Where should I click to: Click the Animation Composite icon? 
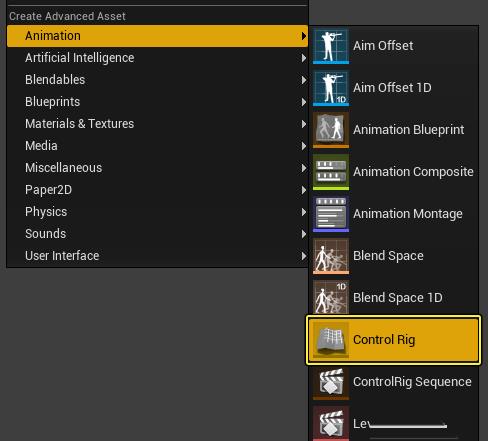[331, 172]
